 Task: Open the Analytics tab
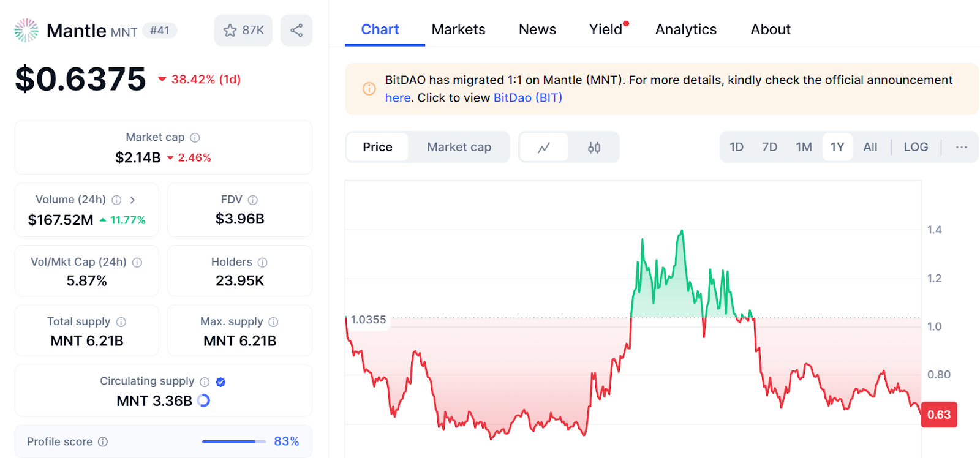pyautogui.click(x=686, y=29)
